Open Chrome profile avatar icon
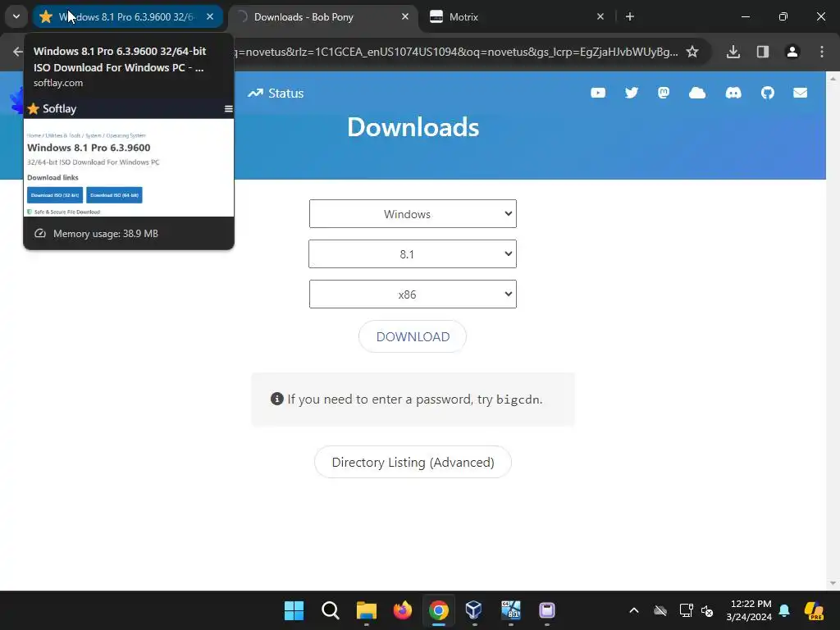 point(792,52)
